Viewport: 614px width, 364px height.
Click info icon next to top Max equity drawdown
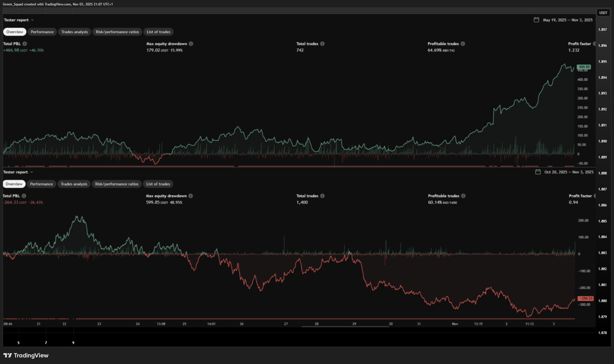(x=191, y=44)
